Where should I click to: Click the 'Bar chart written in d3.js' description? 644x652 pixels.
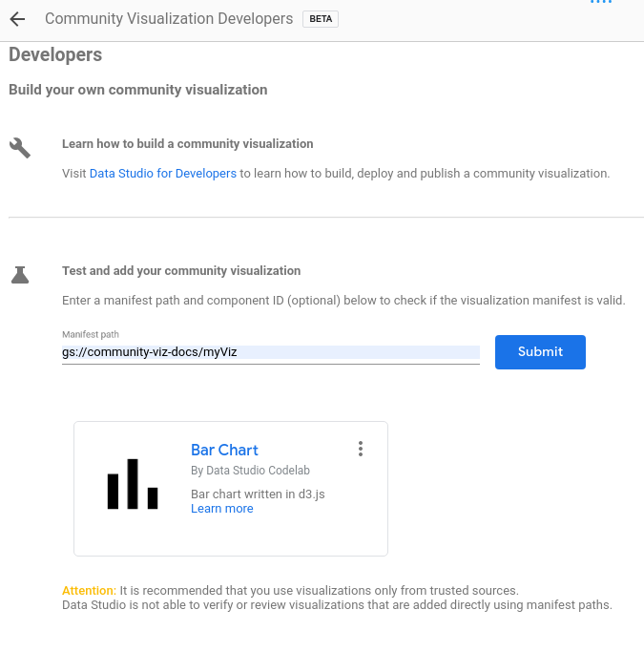[258, 494]
